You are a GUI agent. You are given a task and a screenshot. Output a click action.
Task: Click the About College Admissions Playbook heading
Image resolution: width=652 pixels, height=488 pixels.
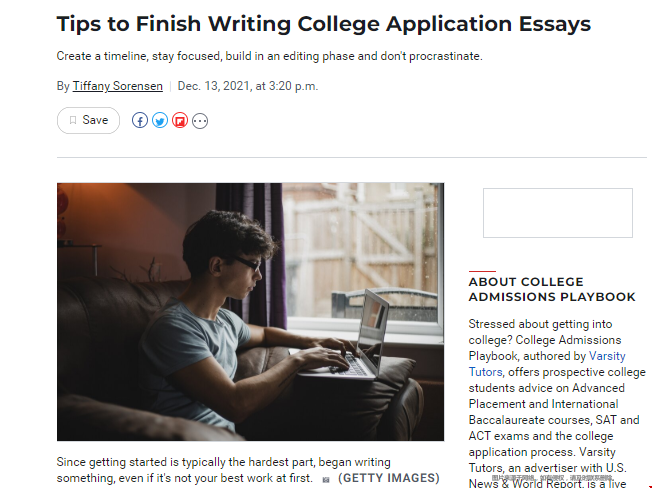552,289
